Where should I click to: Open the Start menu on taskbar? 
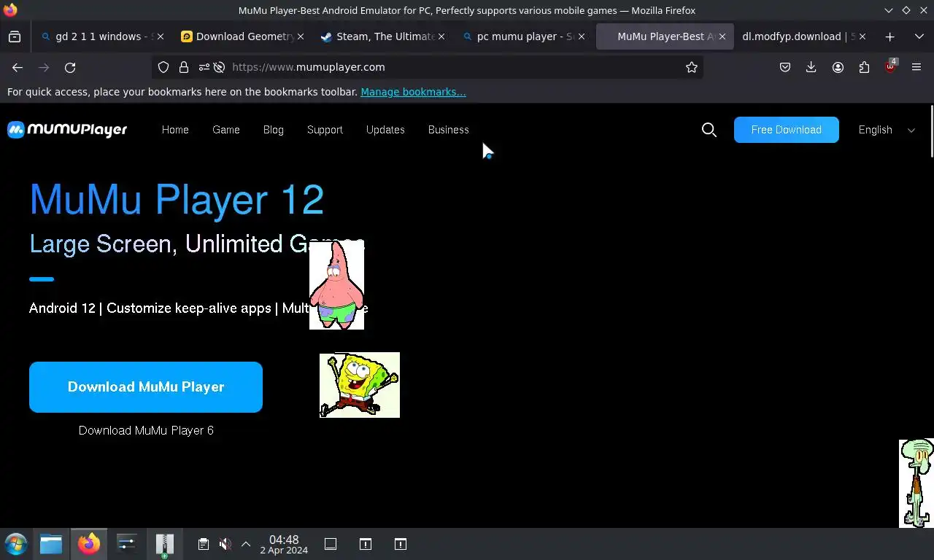tap(16, 544)
